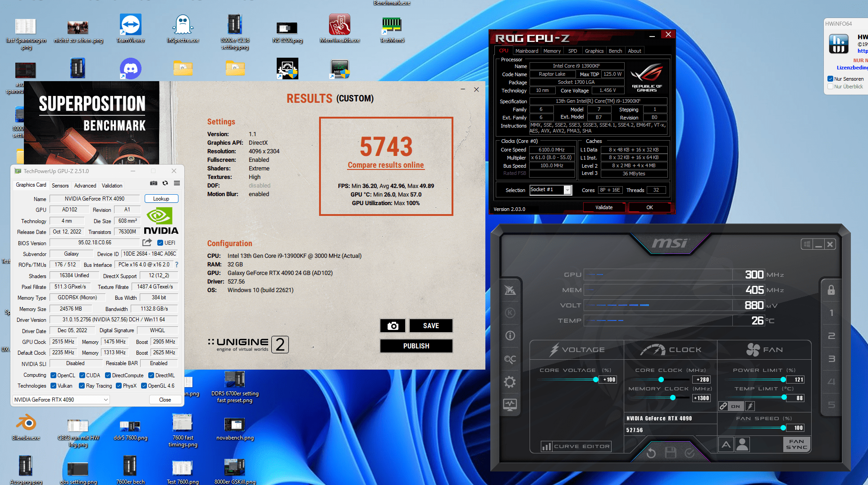Click the Fan Sync button
This screenshot has width=868, height=485.
click(x=796, y=444)
